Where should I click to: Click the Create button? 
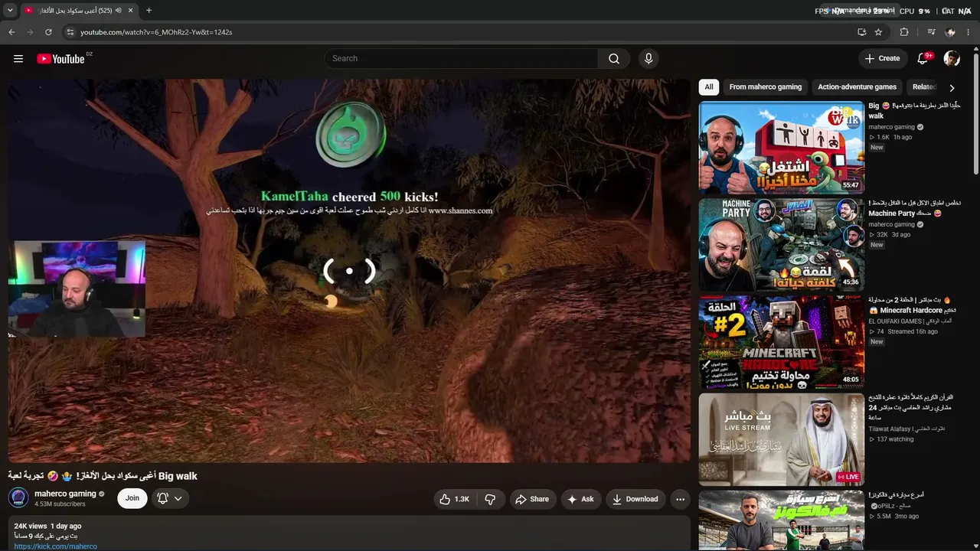pos(882,59)
